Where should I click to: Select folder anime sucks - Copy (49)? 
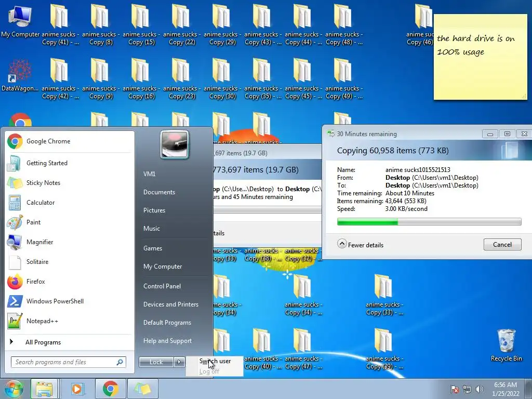[x=344, y=78]
